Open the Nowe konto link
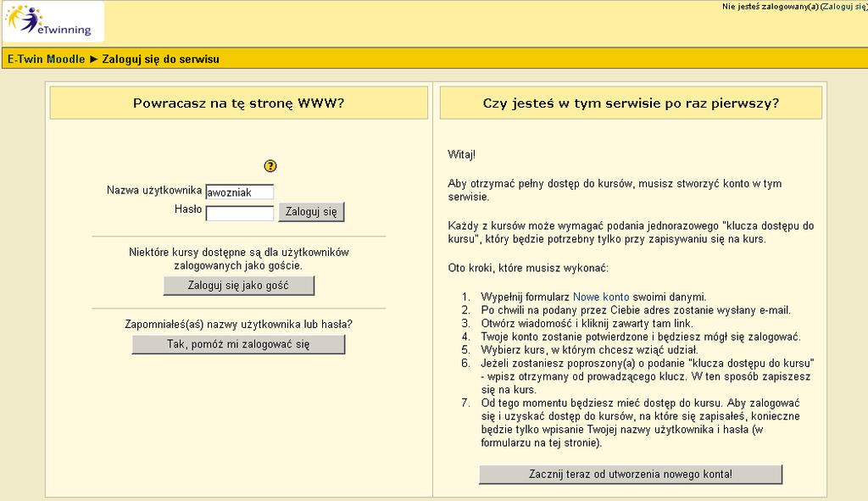 601,297
